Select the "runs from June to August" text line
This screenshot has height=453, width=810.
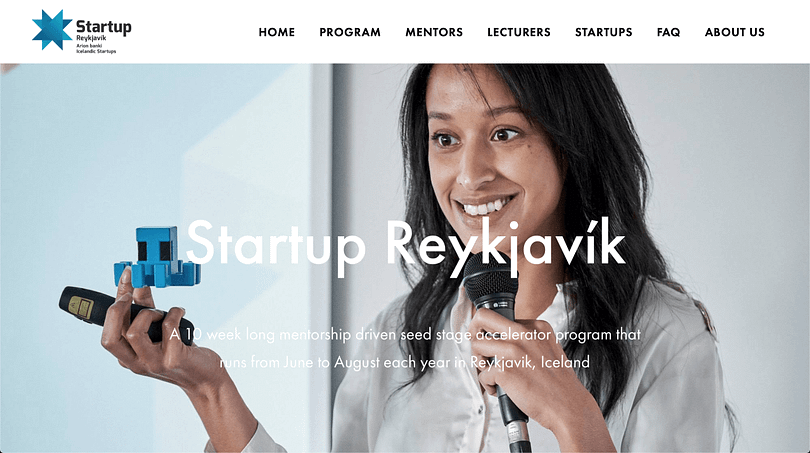tap(404, 362)
